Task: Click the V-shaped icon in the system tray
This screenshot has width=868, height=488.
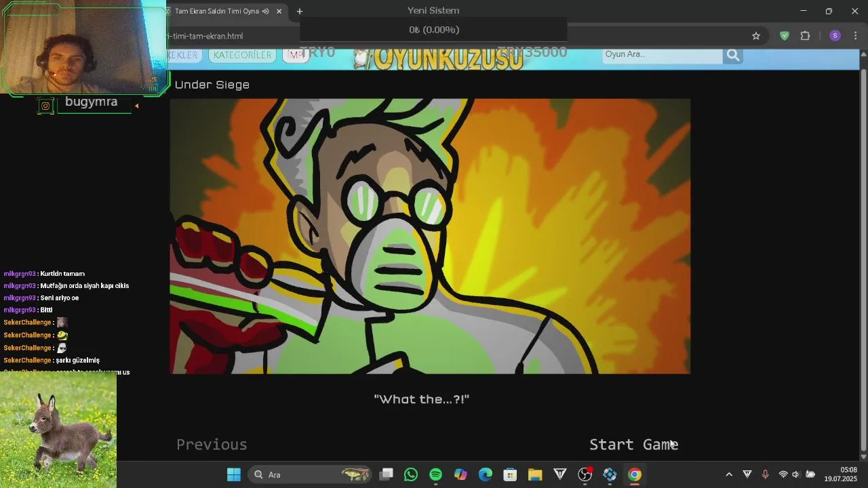Action: (x=747, y=474)
